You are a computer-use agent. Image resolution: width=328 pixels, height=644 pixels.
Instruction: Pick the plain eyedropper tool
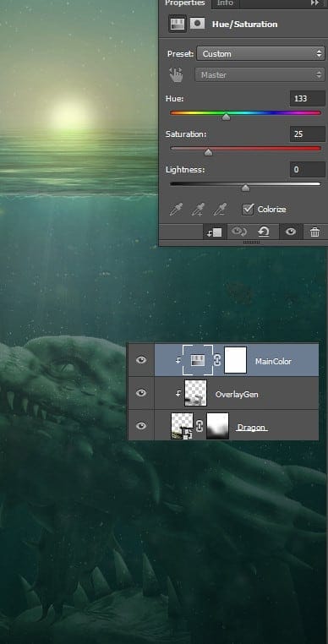point(176,210)
